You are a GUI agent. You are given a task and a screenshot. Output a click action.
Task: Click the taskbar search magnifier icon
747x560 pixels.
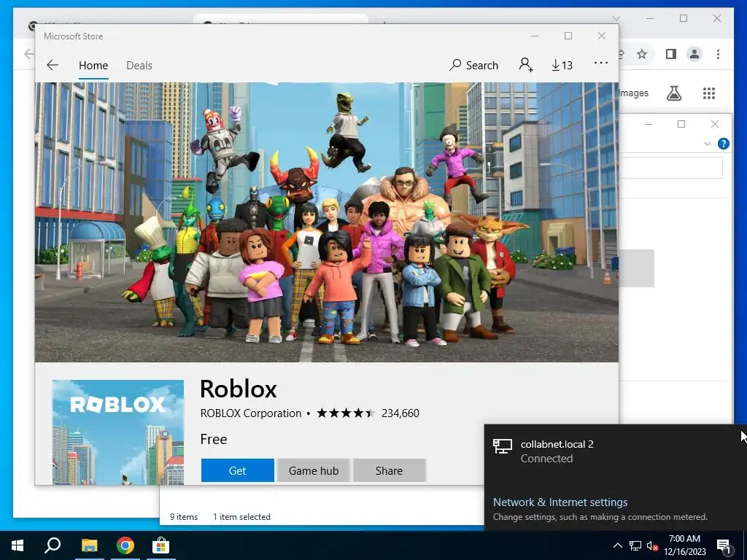(x=53, y=545)
